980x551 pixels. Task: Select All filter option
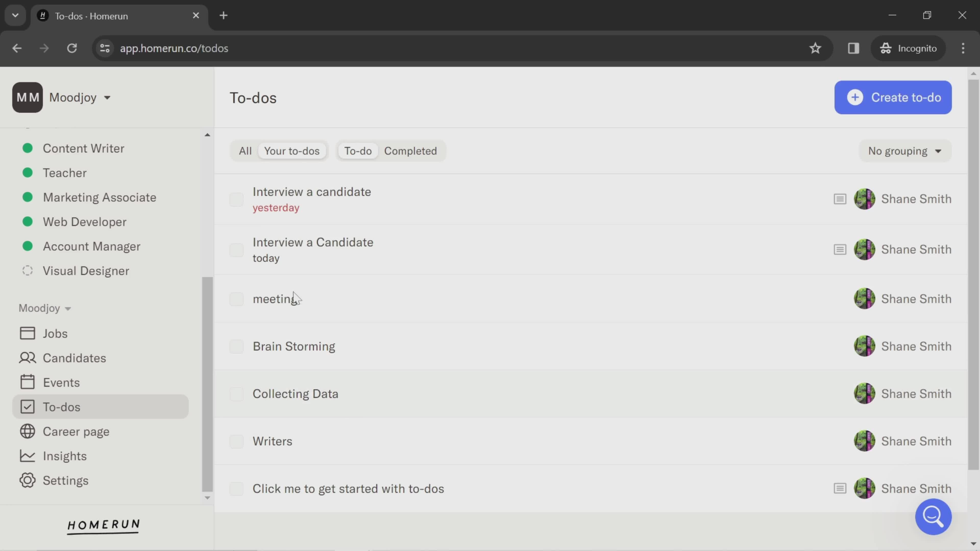pos(245,151)
